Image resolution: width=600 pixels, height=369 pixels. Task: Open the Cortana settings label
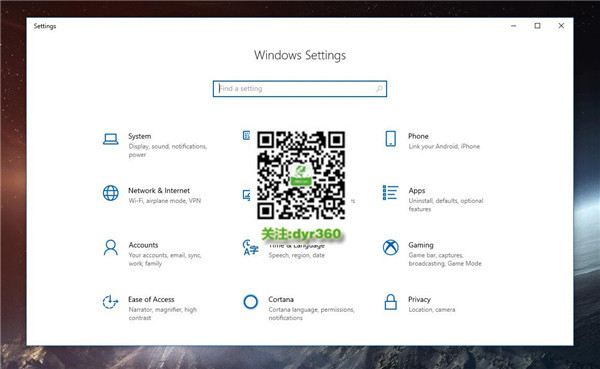click(x=281, y=299)
